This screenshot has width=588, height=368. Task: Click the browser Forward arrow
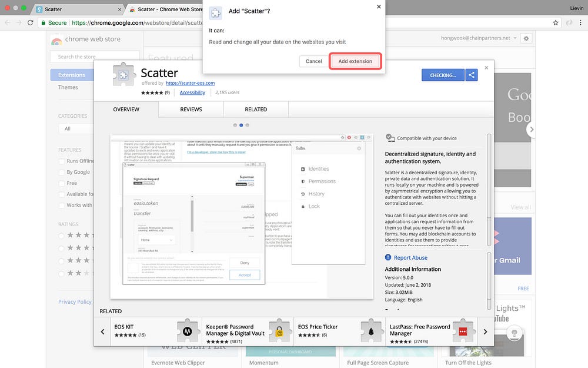coord(19,22)
